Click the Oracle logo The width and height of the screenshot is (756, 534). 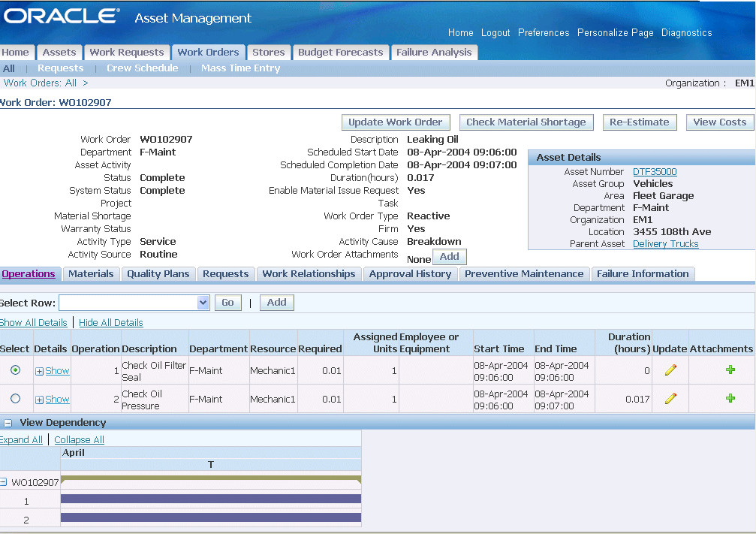coord(61,17)
